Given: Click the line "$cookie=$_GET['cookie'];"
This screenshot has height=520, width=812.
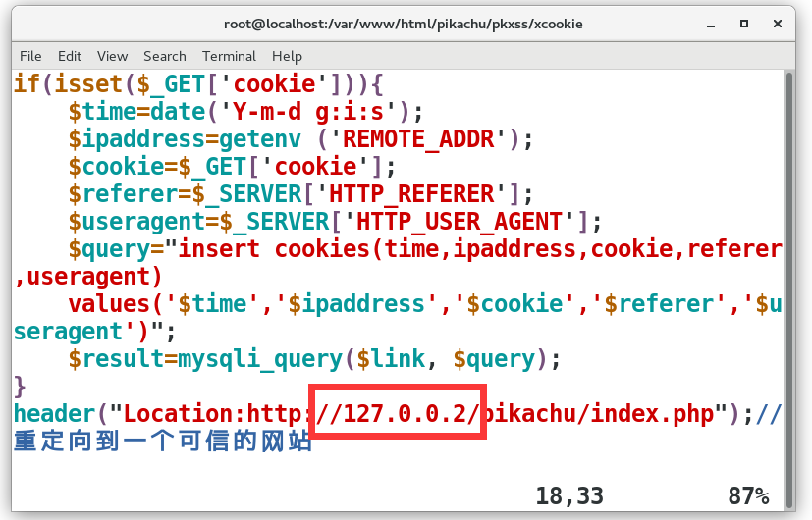Looking at the screenshot, I should (232, 166).
